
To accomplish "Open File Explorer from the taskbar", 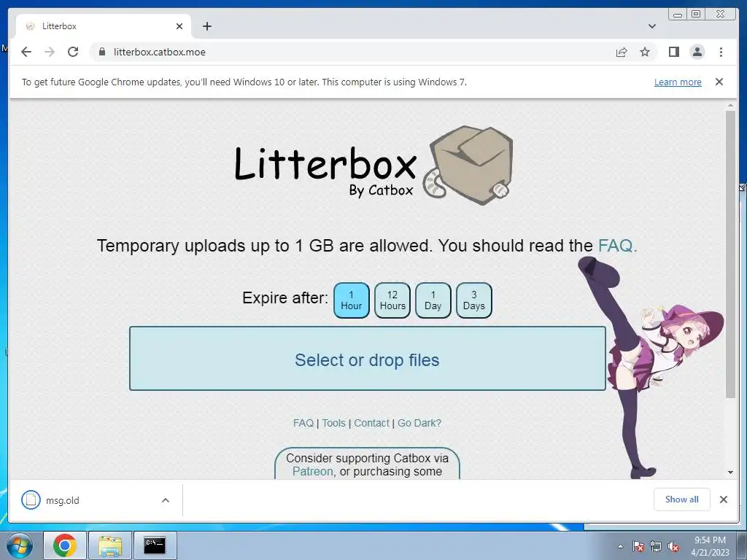I will pyautogui.click(x=109, y=545).
